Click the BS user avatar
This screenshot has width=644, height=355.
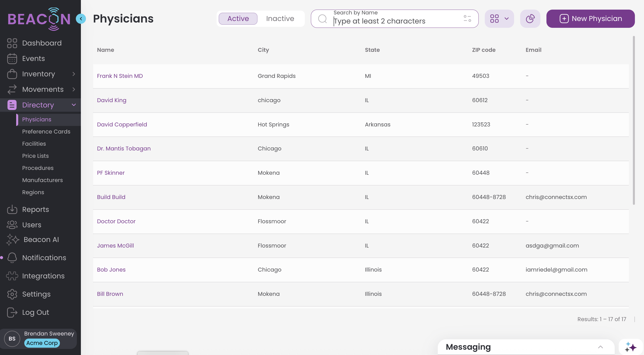tap(12, 339)
